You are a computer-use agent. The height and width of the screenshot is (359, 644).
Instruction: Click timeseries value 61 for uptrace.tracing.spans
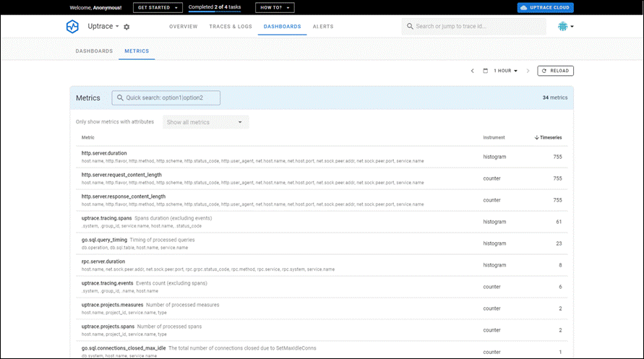(x=559, y=222)
